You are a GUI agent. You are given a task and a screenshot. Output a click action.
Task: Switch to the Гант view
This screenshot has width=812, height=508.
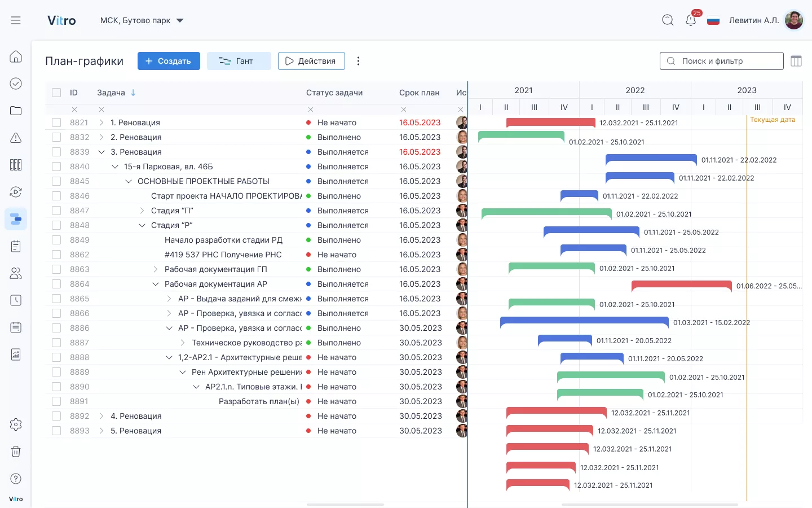239,61
